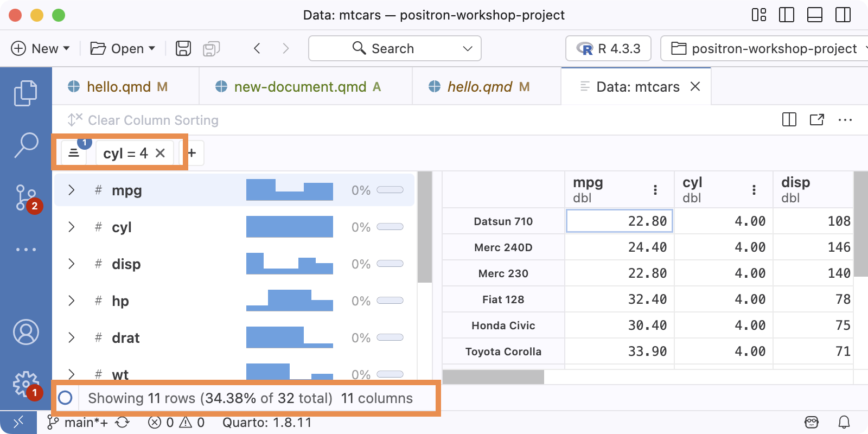The image size is (868, 434).
Task: Switch to italic hello.qmd preview tab
Action: click(487, 87)
